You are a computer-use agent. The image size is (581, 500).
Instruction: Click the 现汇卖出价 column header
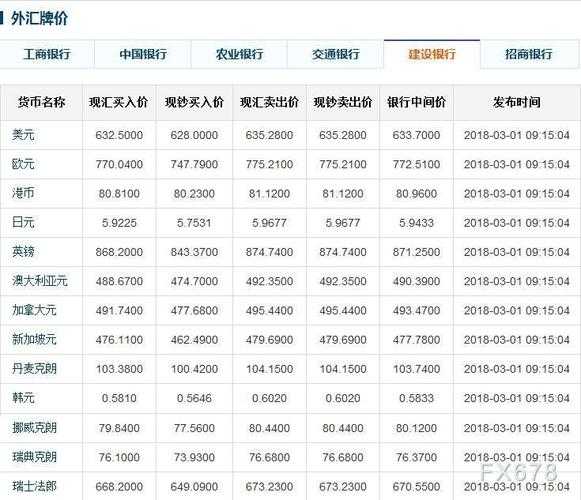point(269,102)
